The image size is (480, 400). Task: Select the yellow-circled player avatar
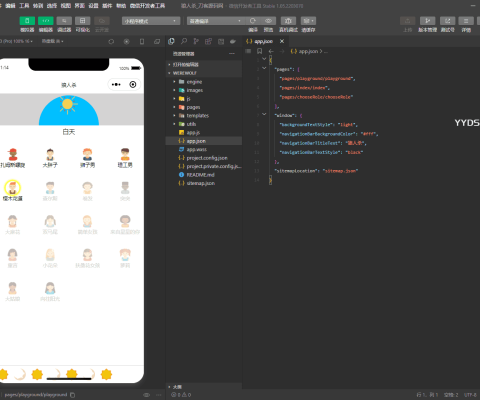12,188
